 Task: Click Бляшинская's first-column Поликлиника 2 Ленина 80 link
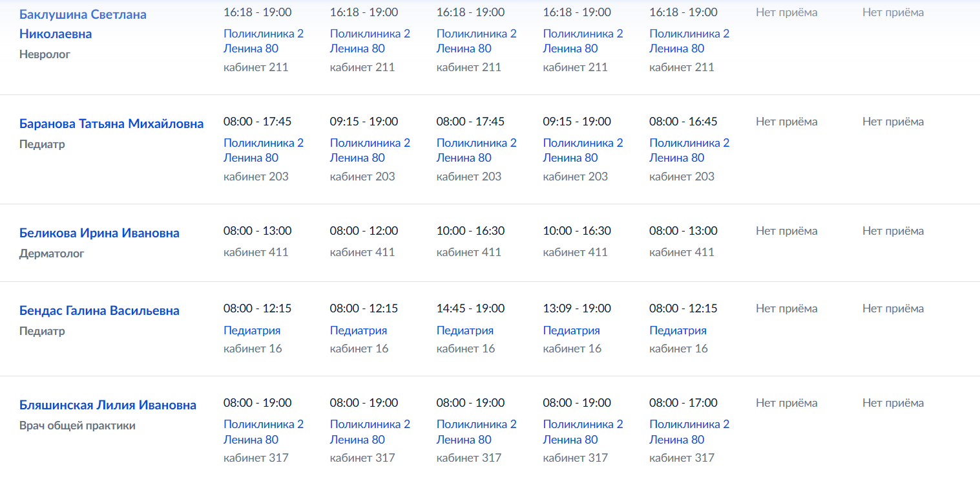pyautogui.click(x=264, y=431)
